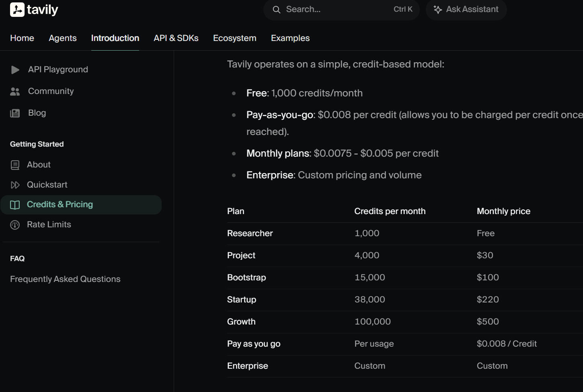
Task: Click the 38,000 credits cell
Action: coord(370,300)
